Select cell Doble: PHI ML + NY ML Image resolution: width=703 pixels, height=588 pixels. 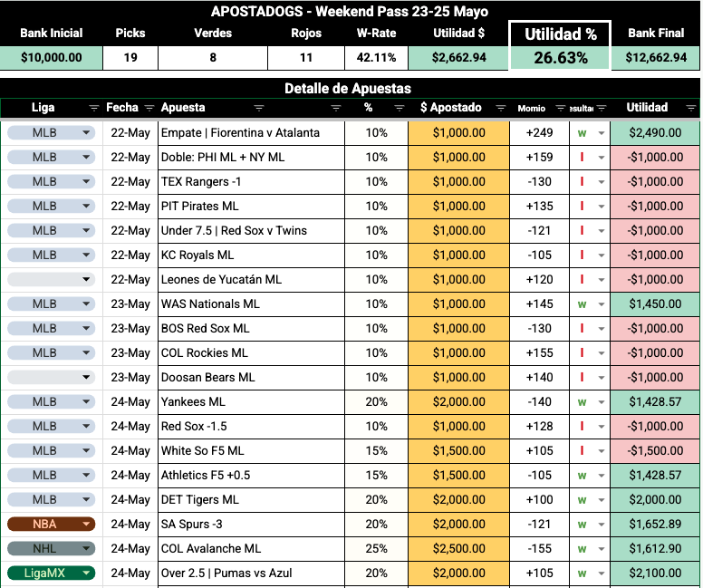(251, 158)
